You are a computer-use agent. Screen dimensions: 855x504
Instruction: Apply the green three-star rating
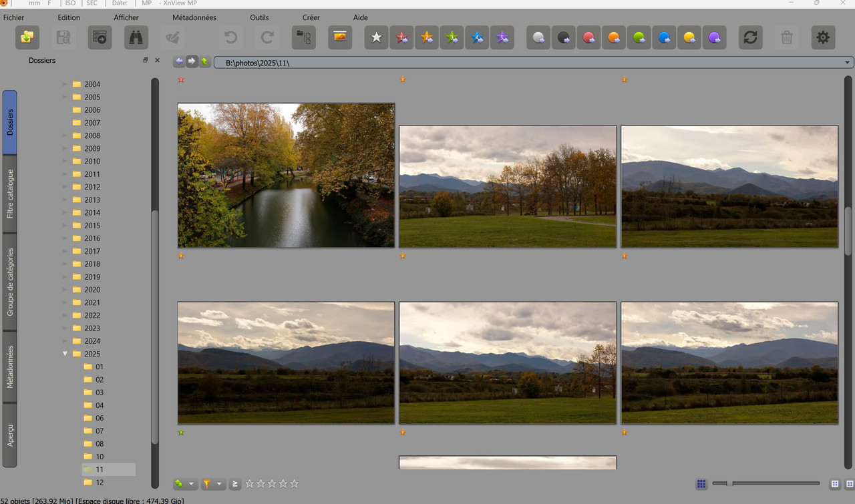(452, 37)
